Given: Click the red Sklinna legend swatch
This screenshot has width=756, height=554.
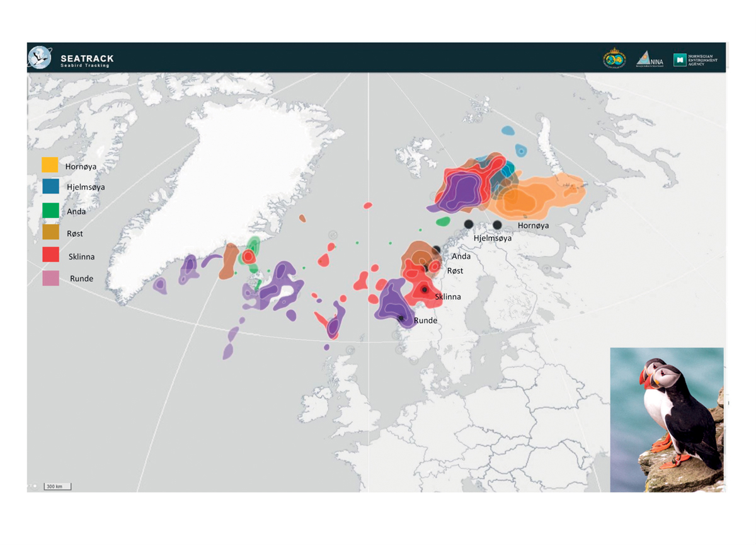Looking at the screenshot, I should [x=51, y=255].
